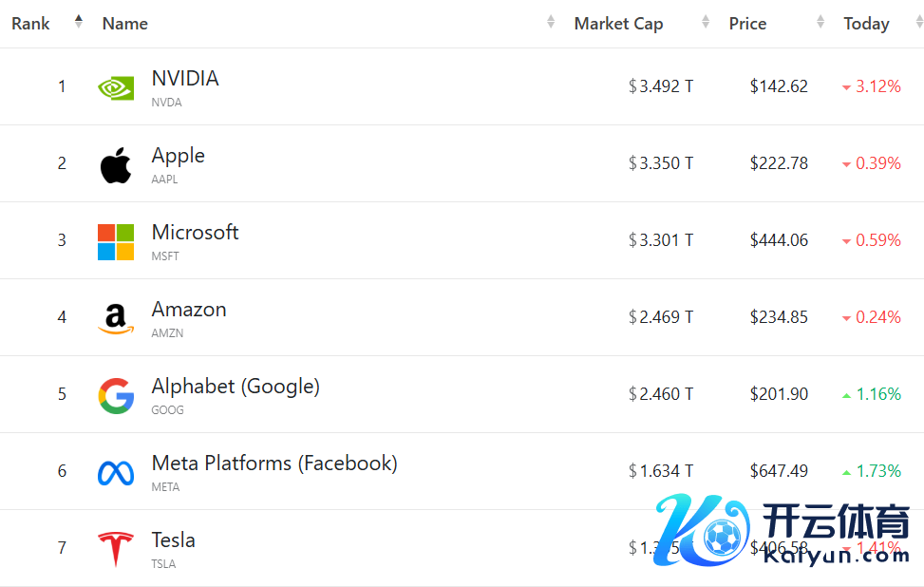Click the Meta Platforms logo icon
This screenshot has height=587, width=924.
(116, 472)
